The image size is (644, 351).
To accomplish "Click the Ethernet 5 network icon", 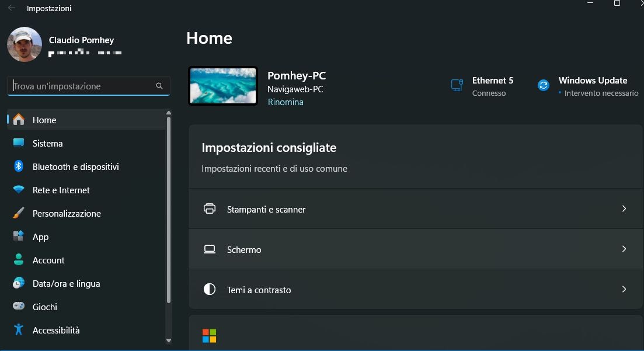I will pos(457,85).
